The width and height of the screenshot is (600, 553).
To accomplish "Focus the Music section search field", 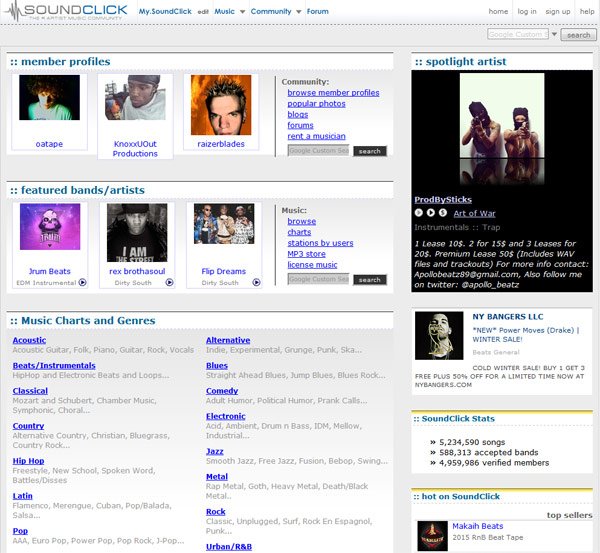I will point(318,279).
